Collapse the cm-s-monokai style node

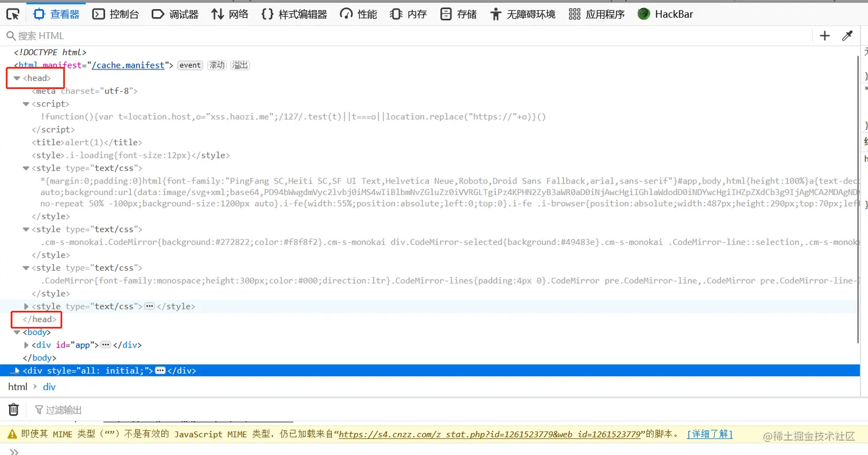(26, 229)
